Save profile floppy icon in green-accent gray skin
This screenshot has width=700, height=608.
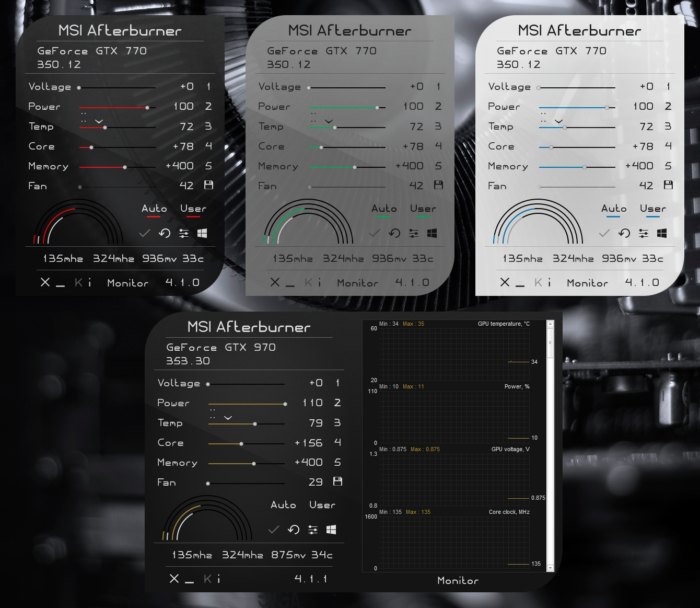click(438, 185)
